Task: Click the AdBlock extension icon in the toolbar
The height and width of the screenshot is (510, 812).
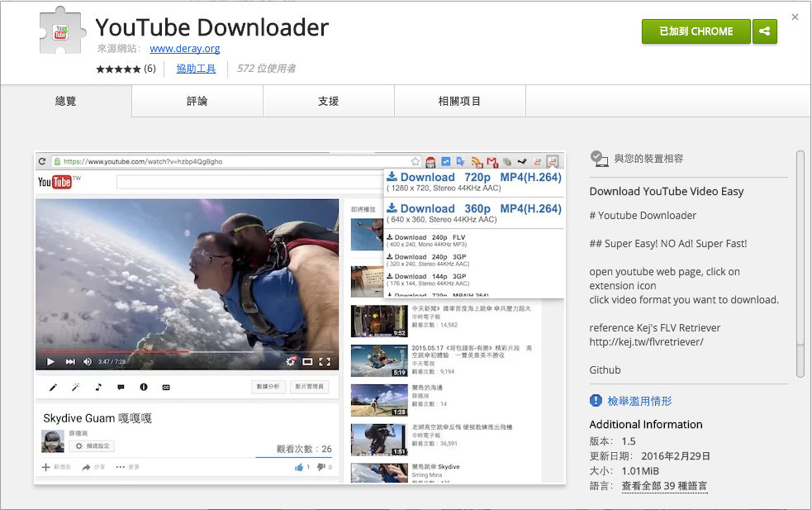Action: coord(430,161)
